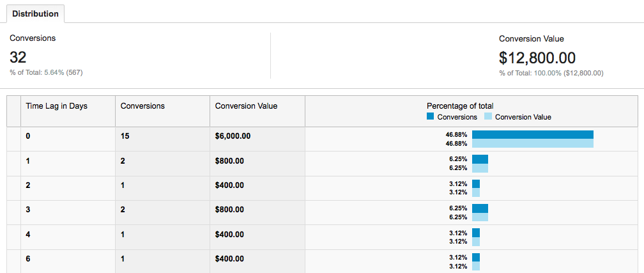Click the Conversions summary label at top

tap(33, 38)
